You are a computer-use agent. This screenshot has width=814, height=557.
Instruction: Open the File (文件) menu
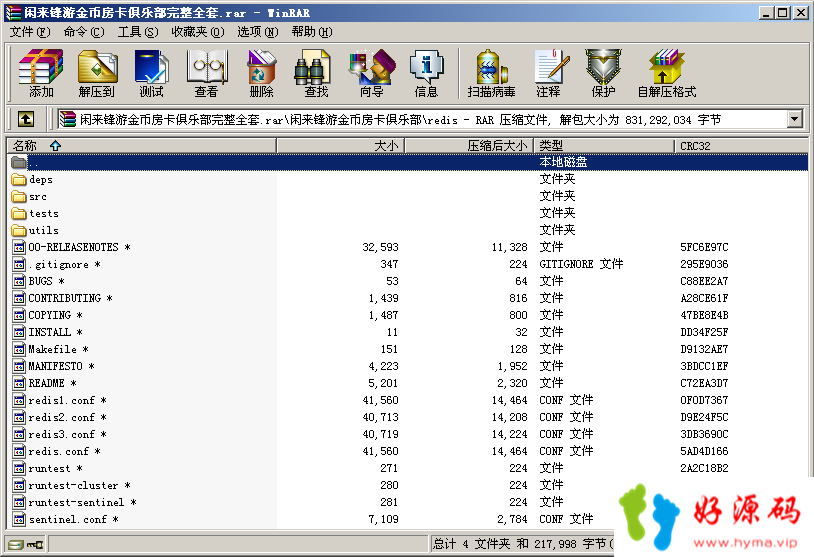[30, 32]
